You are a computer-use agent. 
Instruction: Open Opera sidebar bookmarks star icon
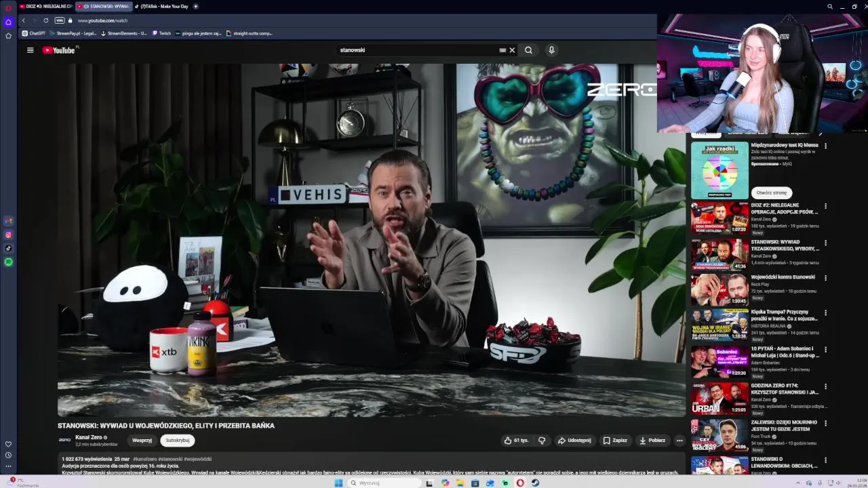[x=8, y=36]
